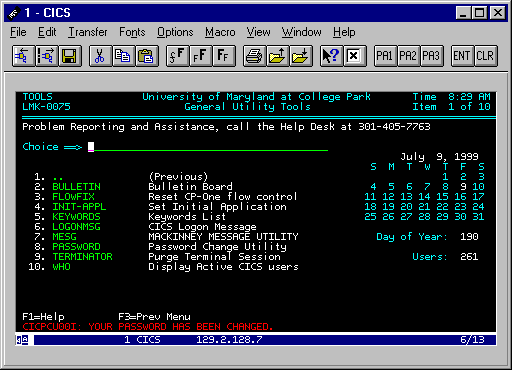Click the Display Active CICS users description
The width and height of the screenshot is (512, 370).
pos(223,267)
